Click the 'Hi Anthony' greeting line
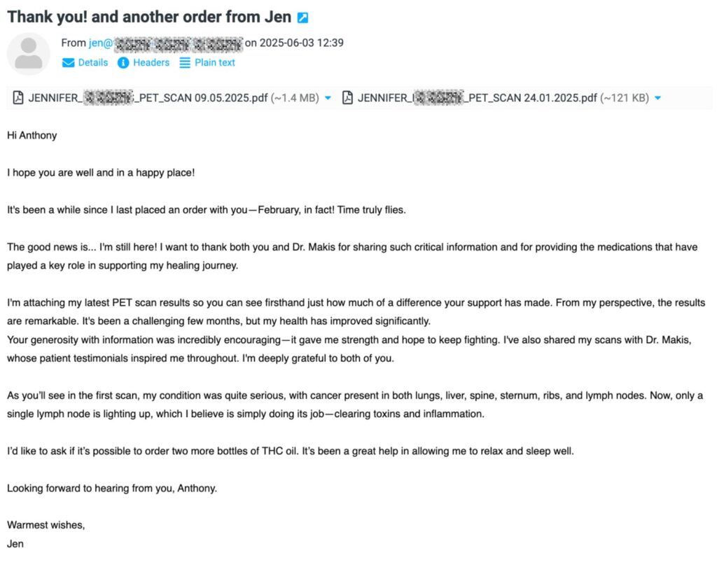The height and width of the screenshot is (588, 717). (32, 136)
